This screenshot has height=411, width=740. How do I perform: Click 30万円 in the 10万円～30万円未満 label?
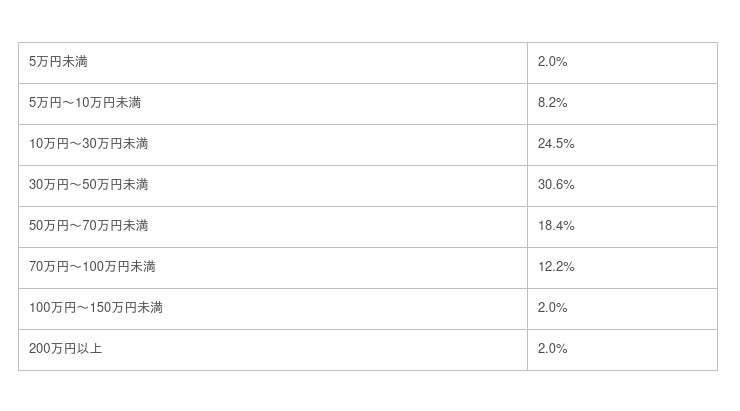pyautogui.click(x=100, y=144)
